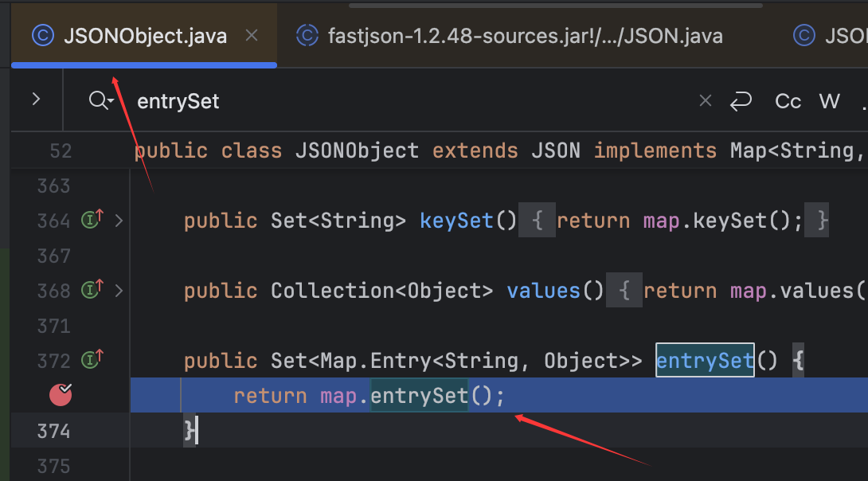Switch to the JSONObject.java editor tab
868x481 pixels.
click(x=144, y=36)
